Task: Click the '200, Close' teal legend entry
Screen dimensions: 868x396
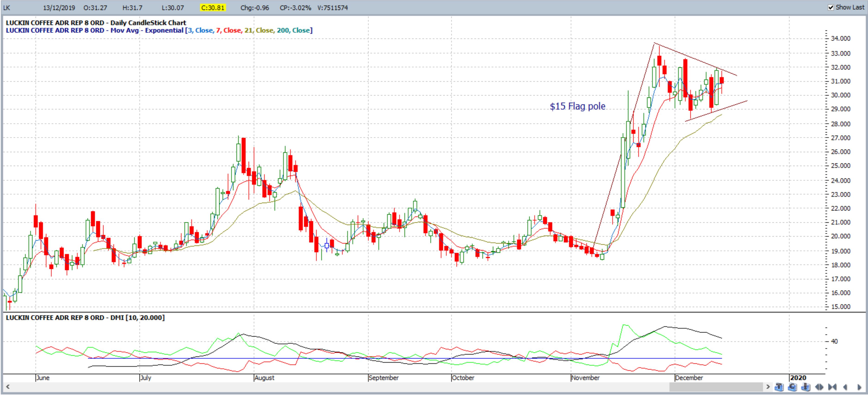Action: [293, 30]
